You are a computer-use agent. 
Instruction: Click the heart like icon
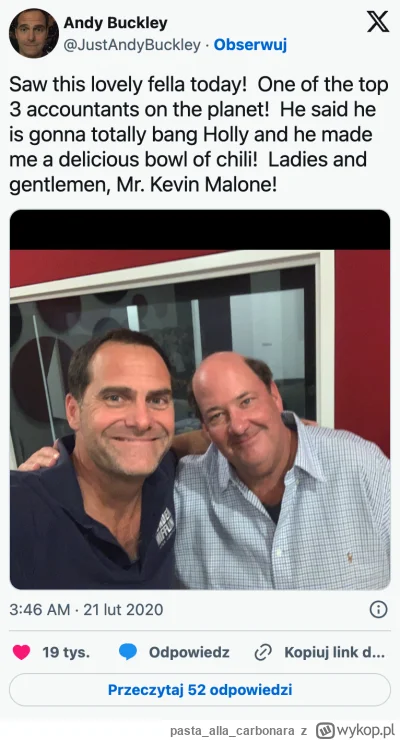click(x=21, y=652)
